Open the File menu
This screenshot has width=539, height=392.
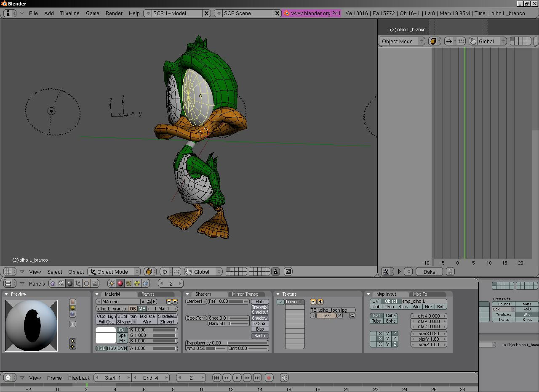click(33, 13)
